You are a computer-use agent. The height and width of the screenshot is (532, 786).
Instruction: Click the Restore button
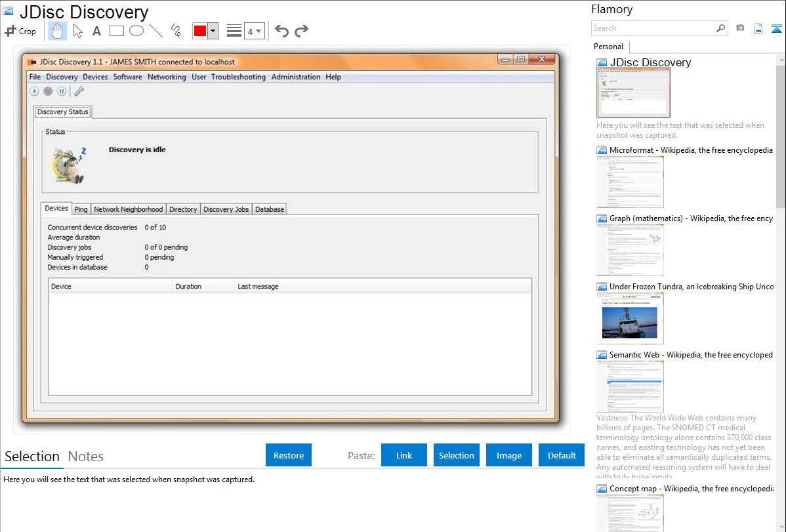[x=289, y=455]
